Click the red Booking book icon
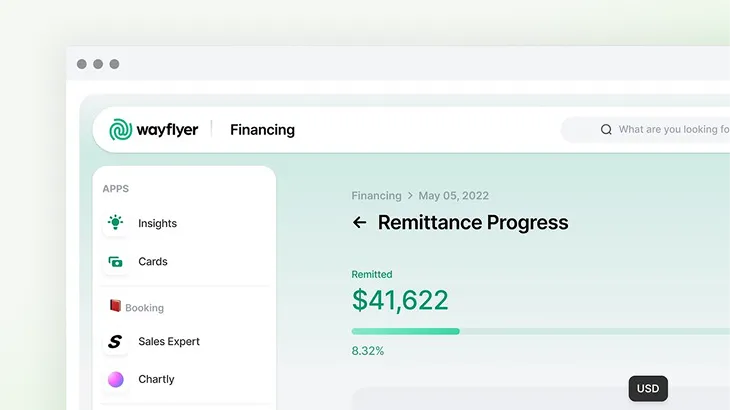 point(114,307)
